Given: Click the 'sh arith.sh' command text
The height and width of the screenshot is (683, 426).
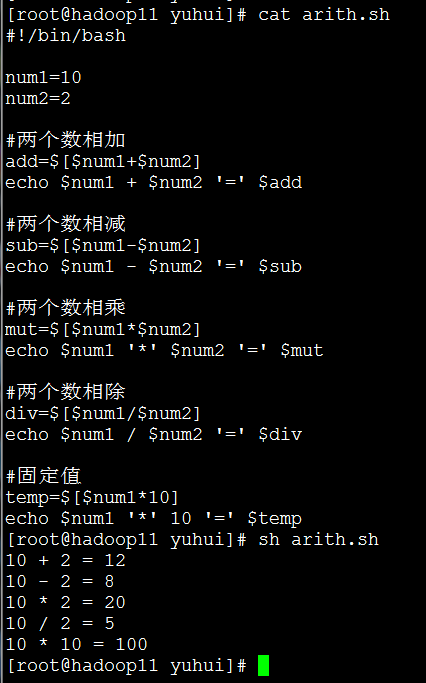Looking at the screenshot, I should pyautogui.click(x=318, y=540).
